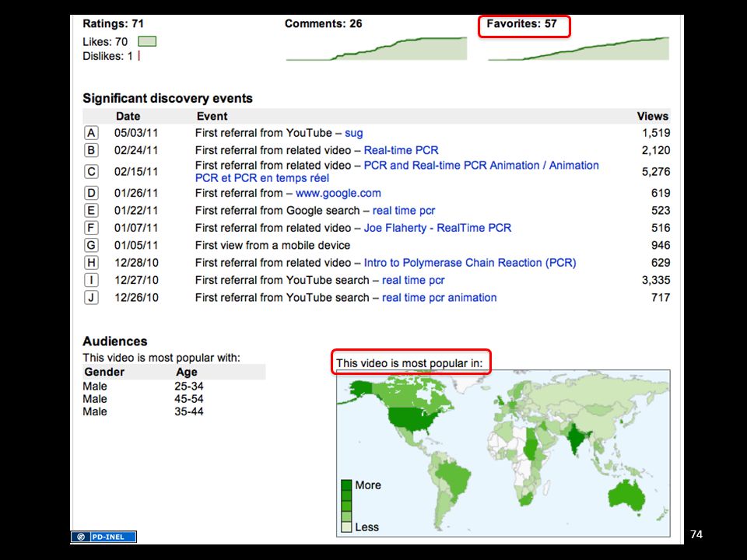Click the 'Ratings: 71' text
The width and height of the screenshot is (747, 560).
pyautogui.click(x=113, y=24)
